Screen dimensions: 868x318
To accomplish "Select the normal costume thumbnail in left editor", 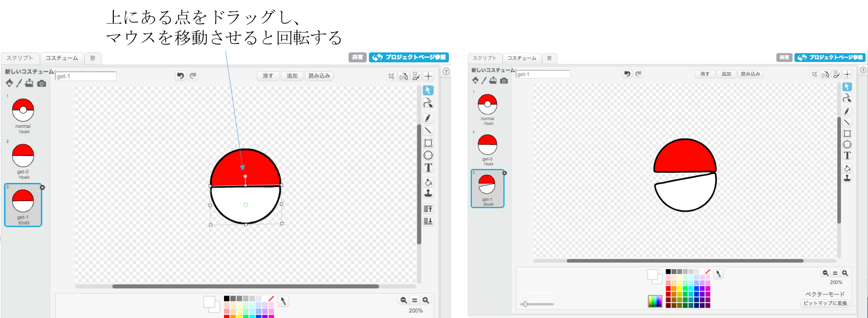I will (23, 114).
